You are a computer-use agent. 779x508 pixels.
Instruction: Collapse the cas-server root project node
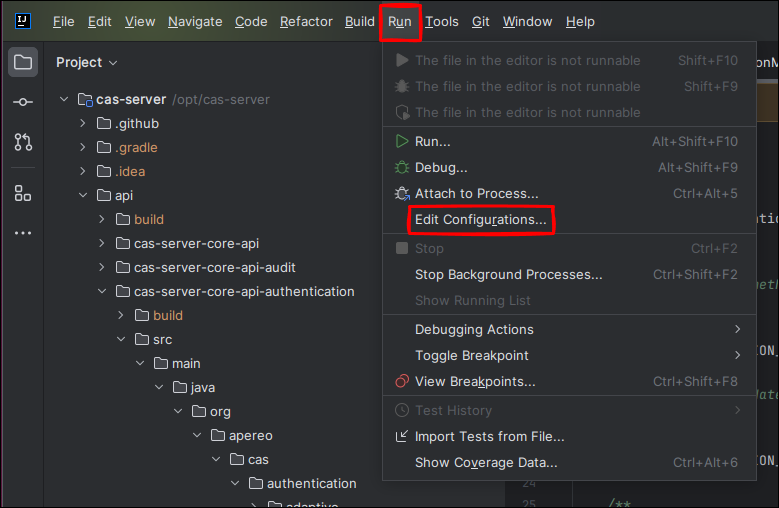click(x=65, y=100)
